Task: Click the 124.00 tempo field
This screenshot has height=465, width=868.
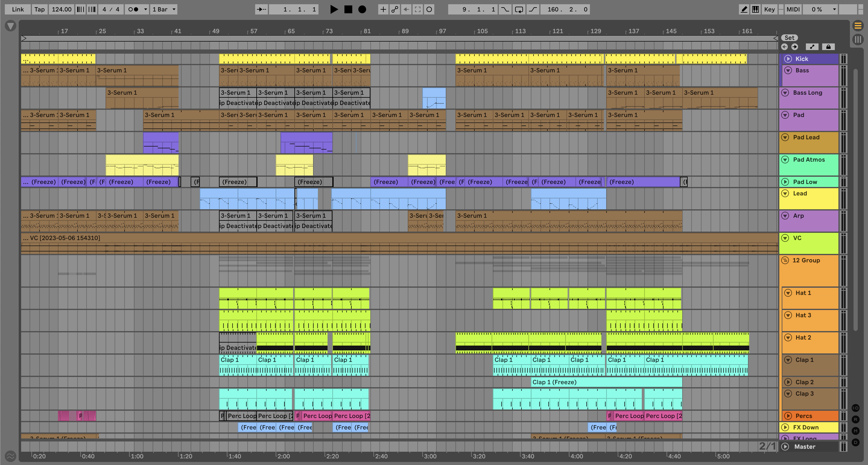Action: pyautogui.click(x=61, y=9)
